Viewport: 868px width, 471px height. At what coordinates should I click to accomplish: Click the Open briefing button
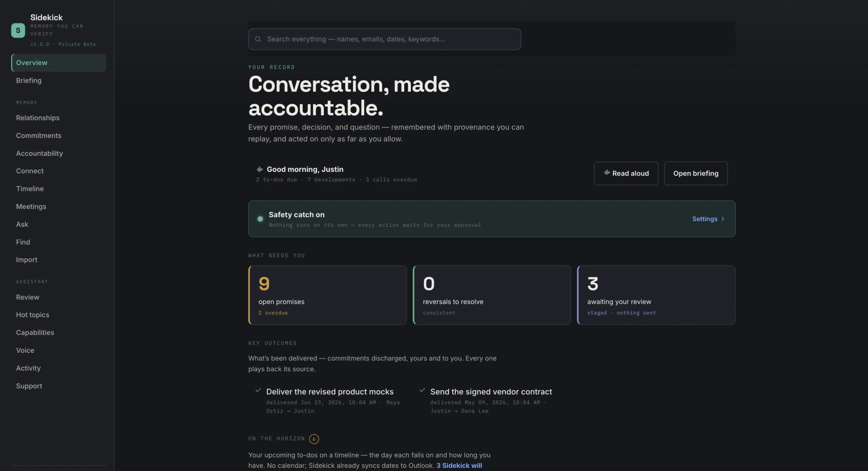coord(696,173)
